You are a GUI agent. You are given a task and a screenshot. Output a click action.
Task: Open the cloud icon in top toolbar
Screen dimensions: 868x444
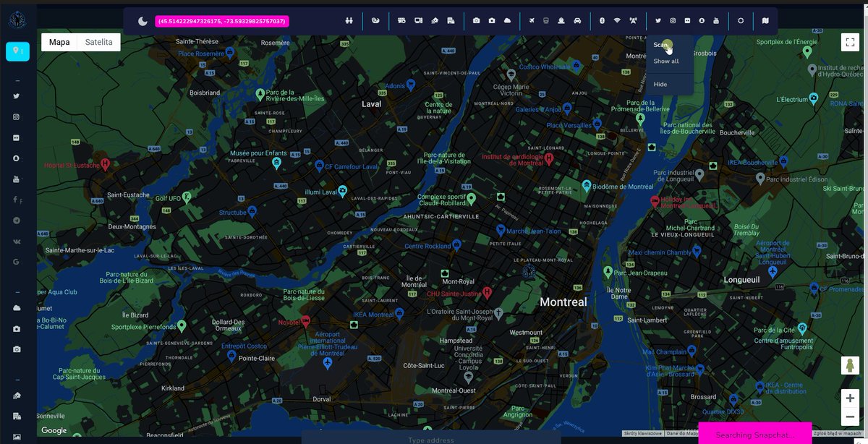[x=508, y=21]
